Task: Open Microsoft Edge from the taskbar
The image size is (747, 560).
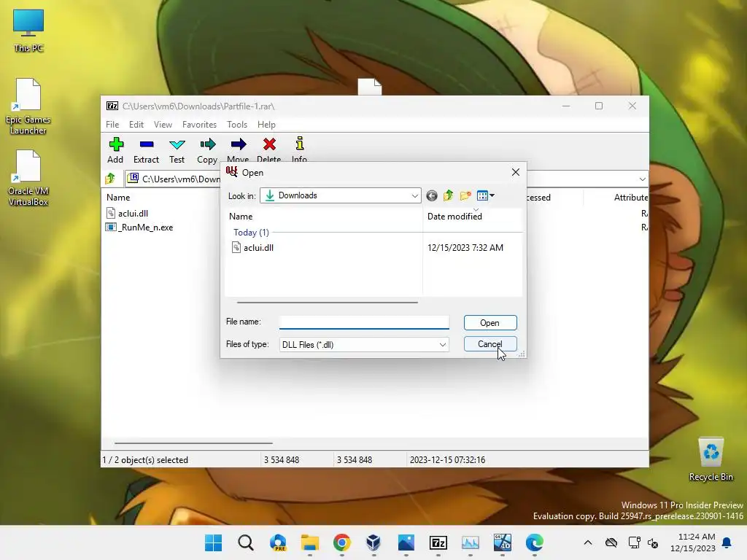Action: pyautogui.click(x=534, y=542)
